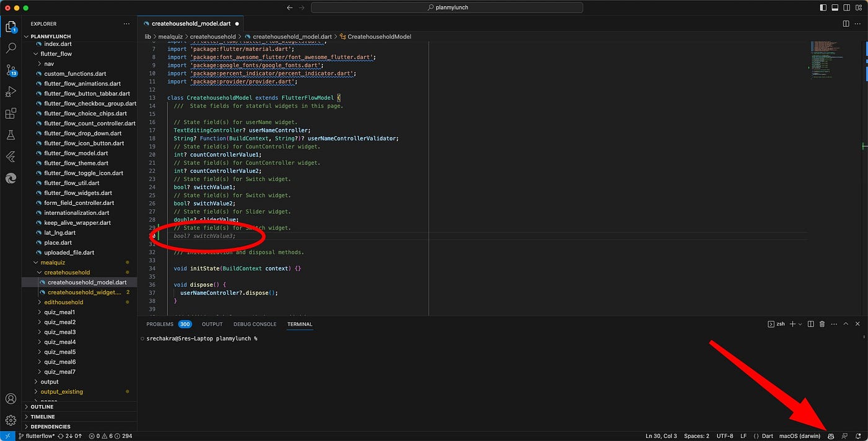Viewport: 868px width, 441px height.
Task: Go back with title bar arrow
Action: (x=290, y=7)
